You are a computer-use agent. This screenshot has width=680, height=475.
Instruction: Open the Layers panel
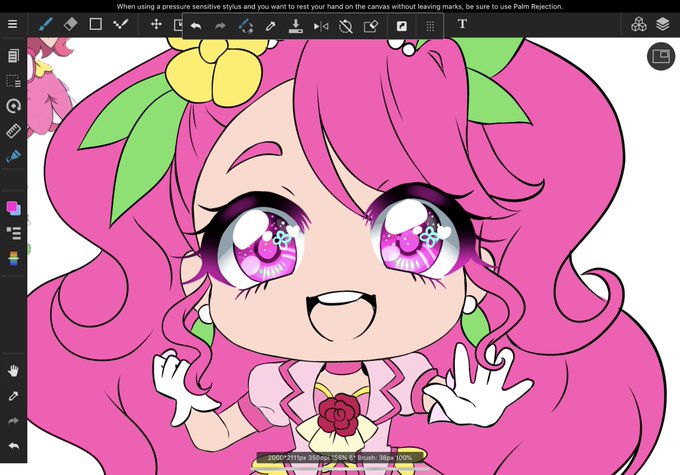click(663, 24)
